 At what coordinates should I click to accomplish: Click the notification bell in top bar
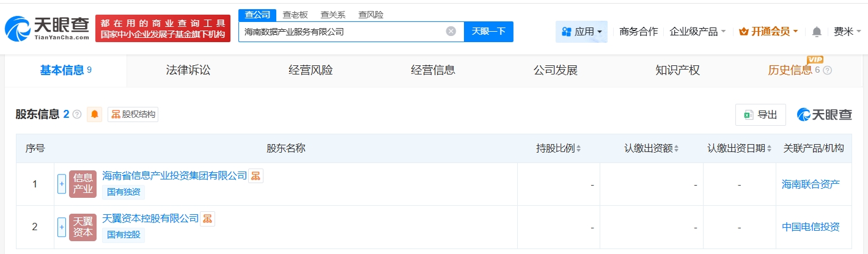pos(817,32)
